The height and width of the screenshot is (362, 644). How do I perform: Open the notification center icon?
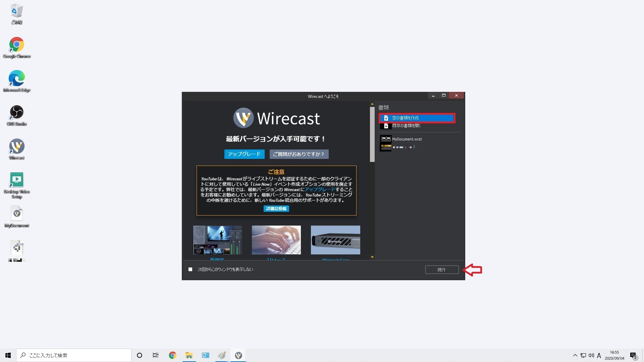(x=633, y=355)
